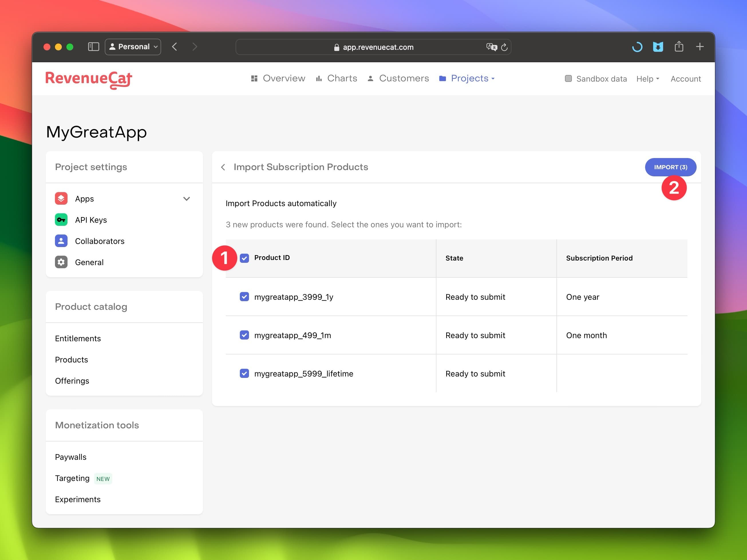
Task: Uncheck mygreatapp_499_1m product
Action: click(244, 335)
